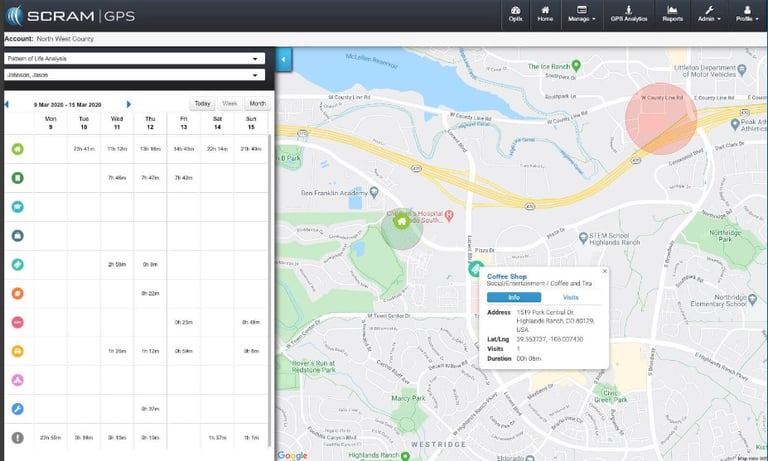Select the red ellipsis category icon
The height and width of the screenshot is (461, 768).
coord(18,322)
